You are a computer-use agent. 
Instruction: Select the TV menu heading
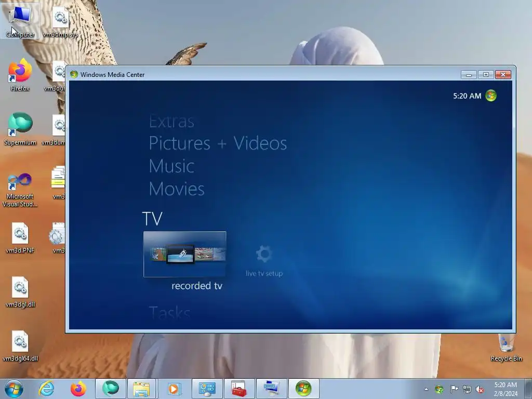(x=152, y=219)
